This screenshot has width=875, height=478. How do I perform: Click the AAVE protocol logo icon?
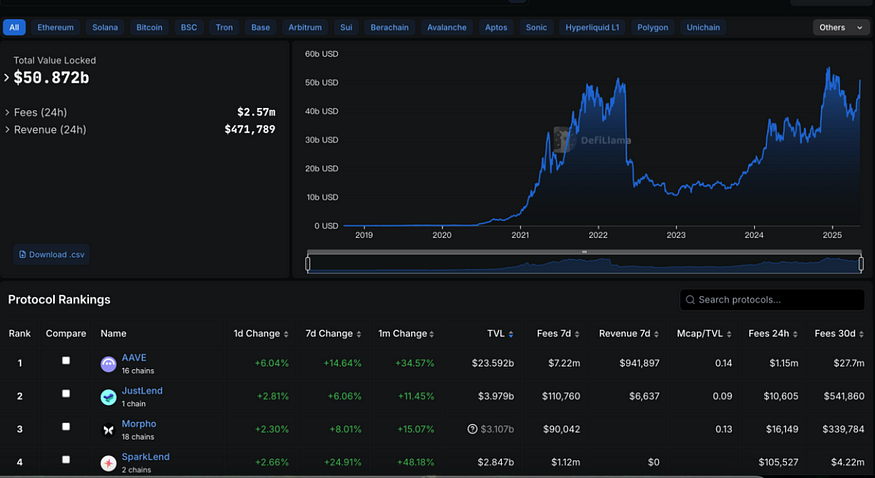point(108,365)
